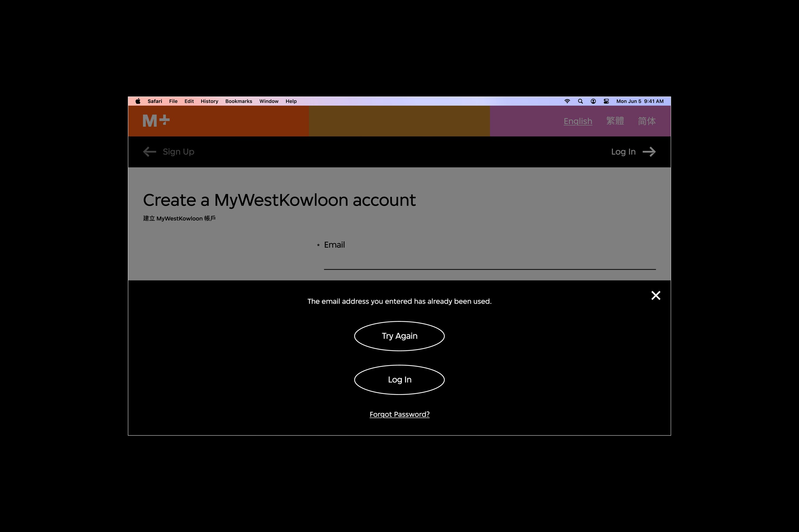Screen dimensions: 799x532
Task: Open the Safari menu
Action: tap(155, 101)
